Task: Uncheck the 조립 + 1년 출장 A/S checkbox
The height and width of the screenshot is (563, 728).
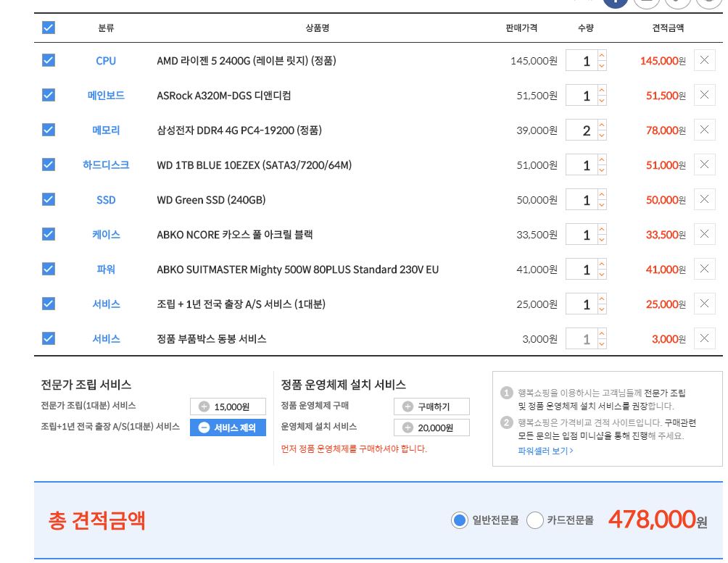Action: pyautogui.click(x=49, y=304)
